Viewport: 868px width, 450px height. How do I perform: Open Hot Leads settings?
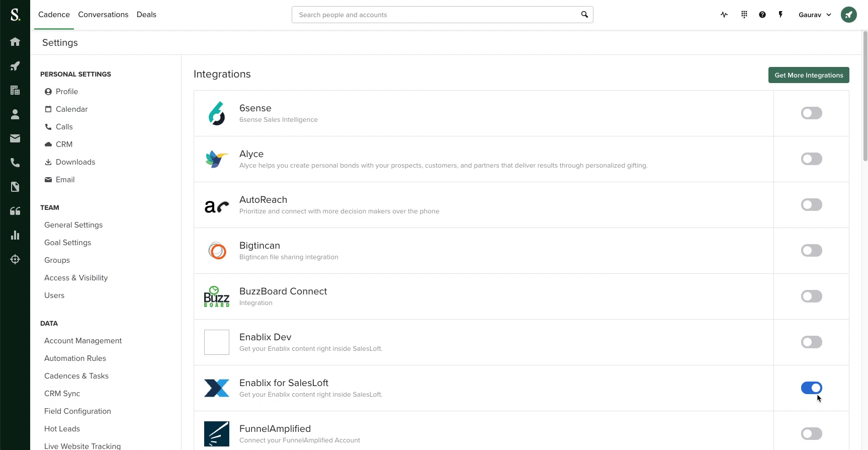(62, 429)
